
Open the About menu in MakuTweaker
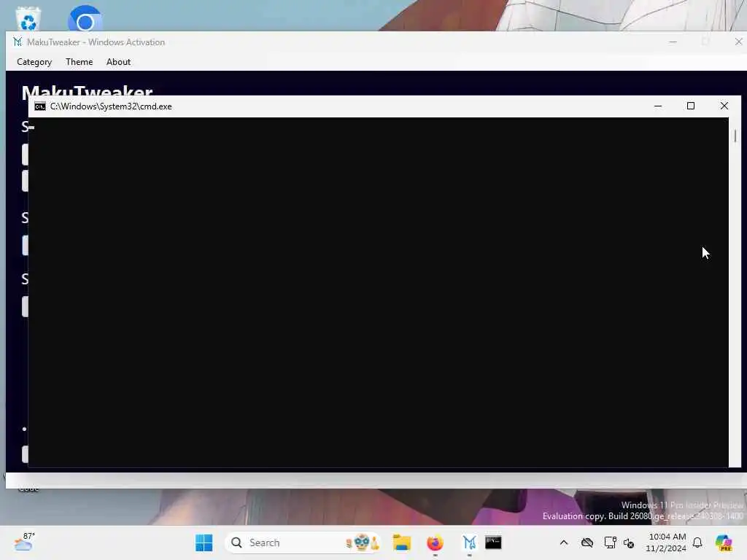(x=118, y=62)
